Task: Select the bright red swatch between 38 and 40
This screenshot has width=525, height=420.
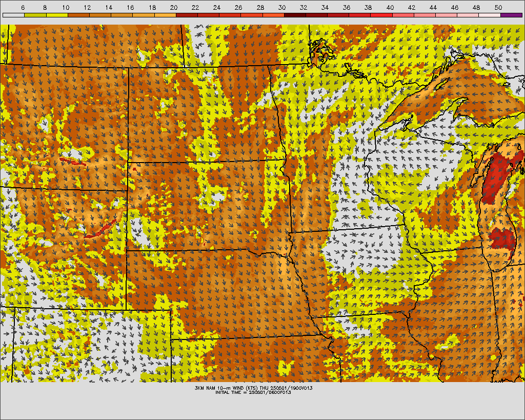Action: click(381, 15)
